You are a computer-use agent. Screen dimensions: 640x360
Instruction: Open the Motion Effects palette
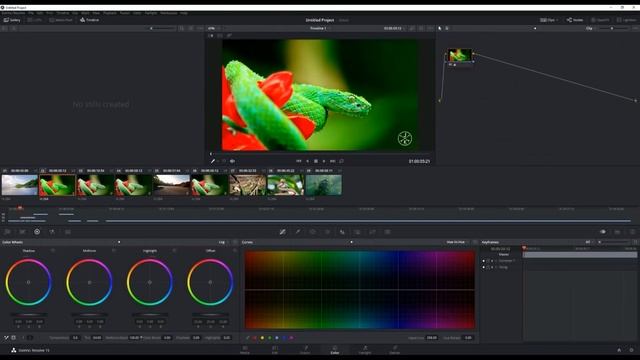(68, 232)
